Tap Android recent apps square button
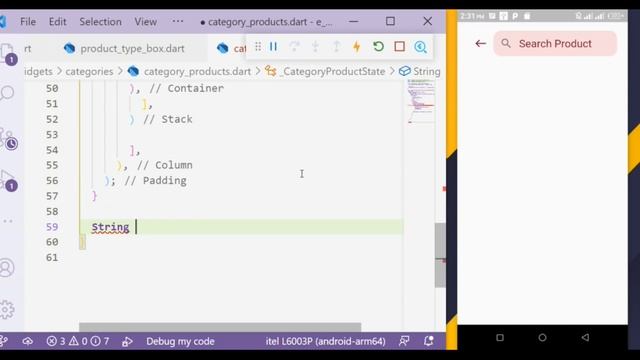Screen dimensions: 640x360 [500, 338]
